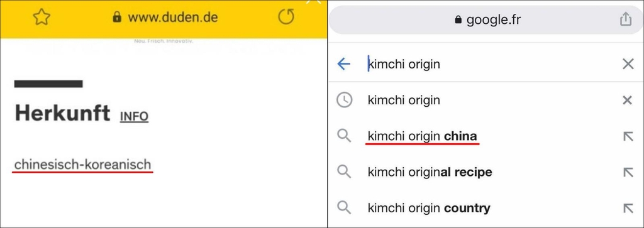The height and width of the screenshot is (228, 644).
Task: Tap the bookmark star icon on duden.de
Action: (41, 17)
